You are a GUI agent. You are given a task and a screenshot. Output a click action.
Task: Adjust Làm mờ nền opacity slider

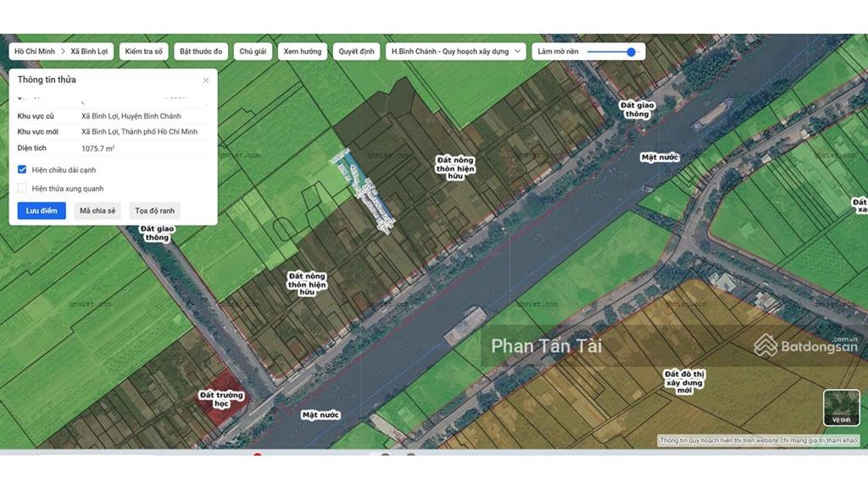[x=631, y=52]
